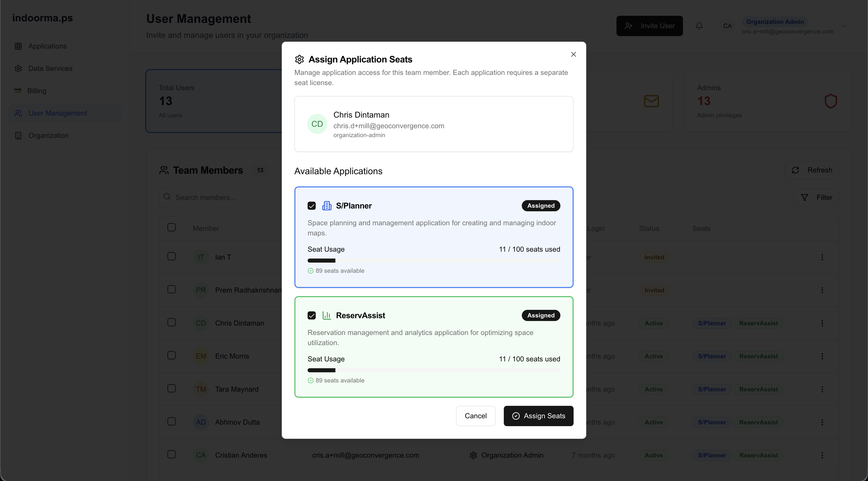Click the User Management people icon

[x=18, y=113]
